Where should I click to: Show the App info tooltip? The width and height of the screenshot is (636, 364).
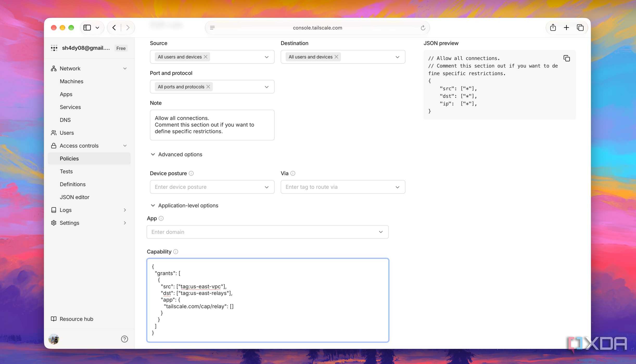pyautogui.click(x=161, y=218)
